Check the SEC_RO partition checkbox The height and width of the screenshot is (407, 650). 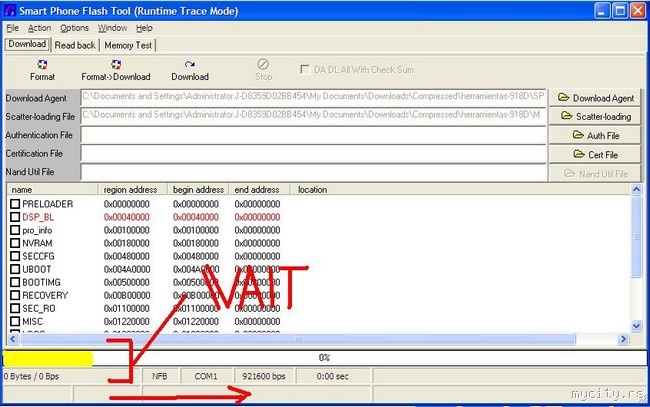[x=15, y=308]
